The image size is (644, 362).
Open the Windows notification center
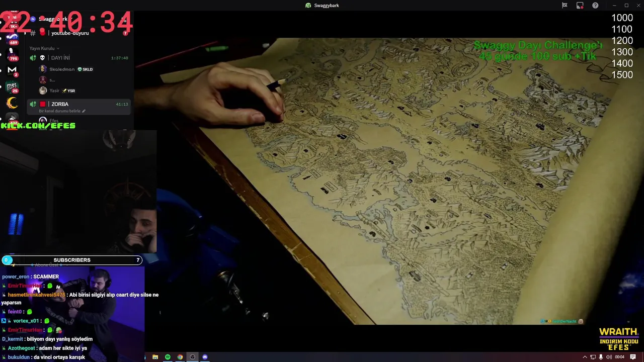pos(633,357)
